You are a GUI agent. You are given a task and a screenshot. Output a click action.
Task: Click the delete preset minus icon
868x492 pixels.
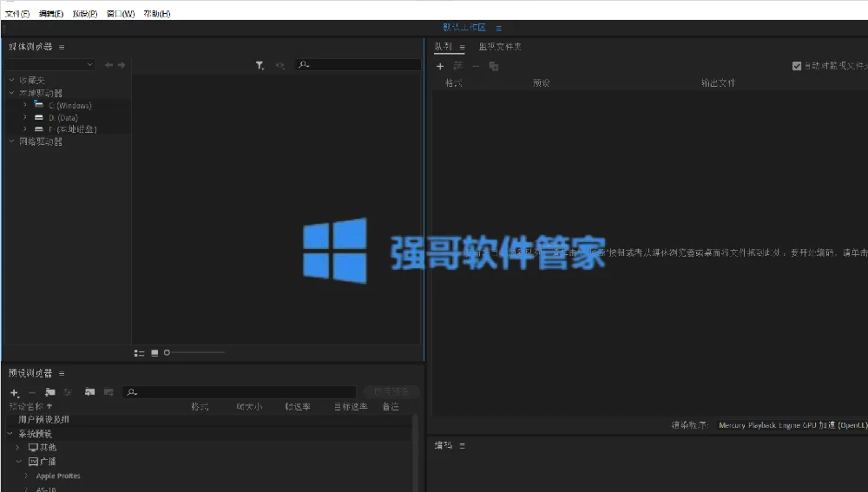(32, 392)
